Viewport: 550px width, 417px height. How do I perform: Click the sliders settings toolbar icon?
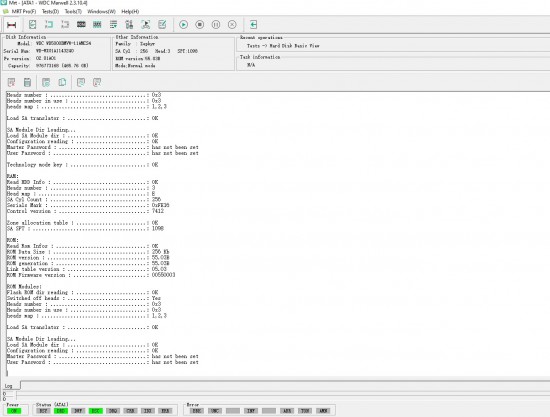129,25
